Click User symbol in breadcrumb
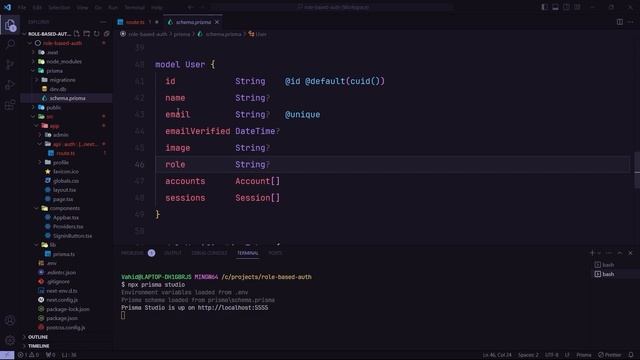 (x=258, y=34)
